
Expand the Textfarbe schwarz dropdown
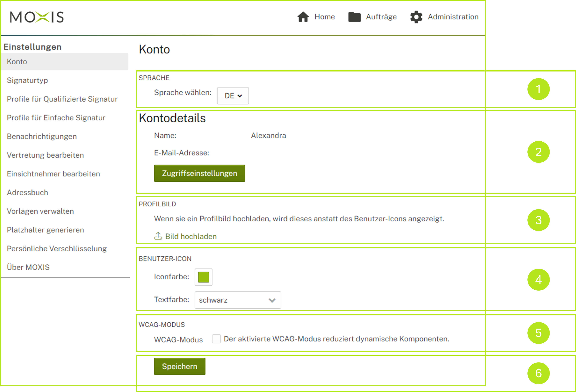click(238, 300)
